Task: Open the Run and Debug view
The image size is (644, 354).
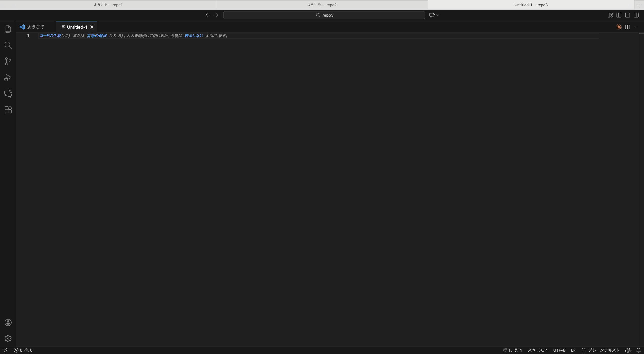Action: pyautogui.click(x=8, y=78)
